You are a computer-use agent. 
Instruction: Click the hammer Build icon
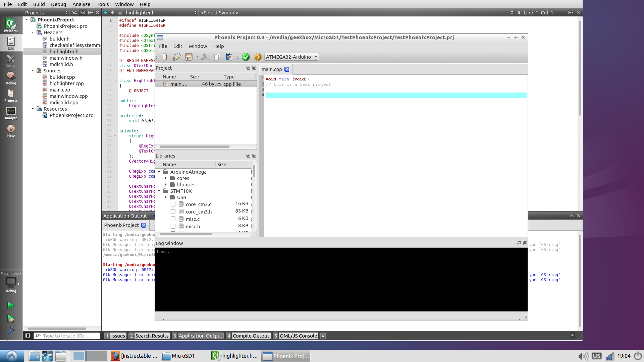[11, 330]
